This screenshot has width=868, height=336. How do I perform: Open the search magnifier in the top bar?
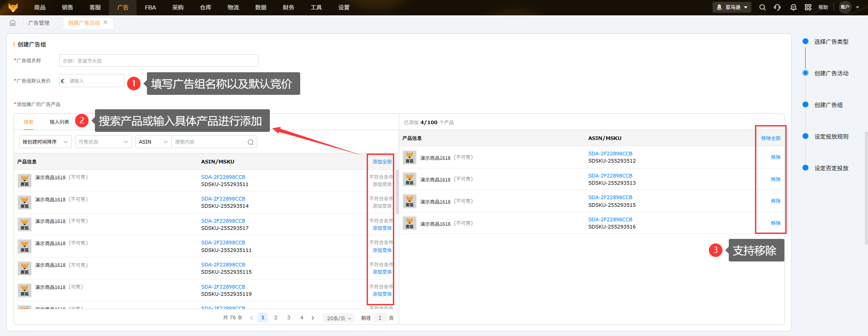(762, 7)
